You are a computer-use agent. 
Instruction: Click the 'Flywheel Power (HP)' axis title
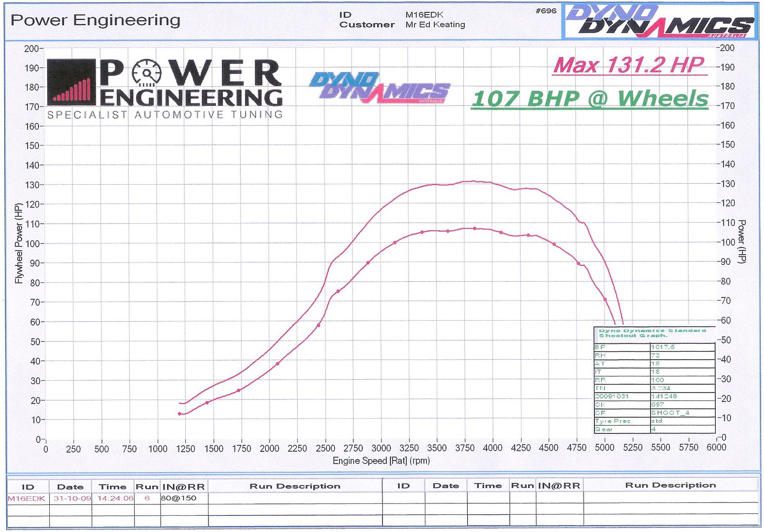click(19, 243)
